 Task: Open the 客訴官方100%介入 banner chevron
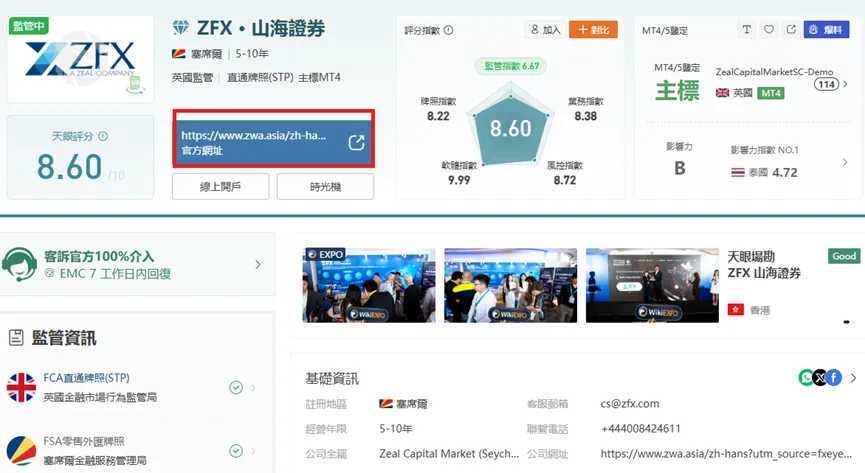[258, 265]
